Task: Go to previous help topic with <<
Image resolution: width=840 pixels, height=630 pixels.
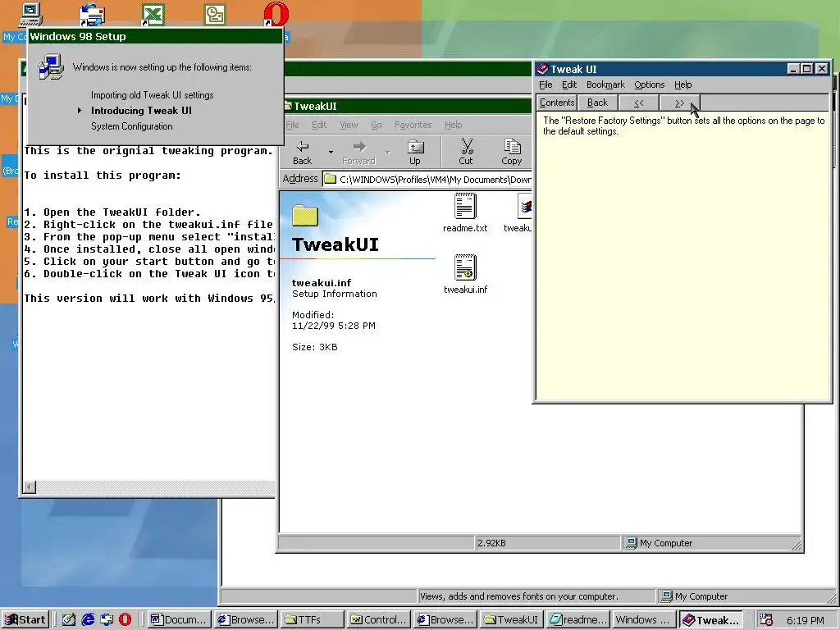Action: pos(638,103)
